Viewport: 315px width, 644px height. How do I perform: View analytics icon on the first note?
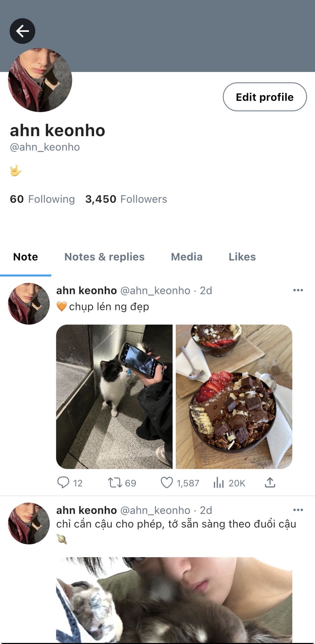tap(218, 483)
